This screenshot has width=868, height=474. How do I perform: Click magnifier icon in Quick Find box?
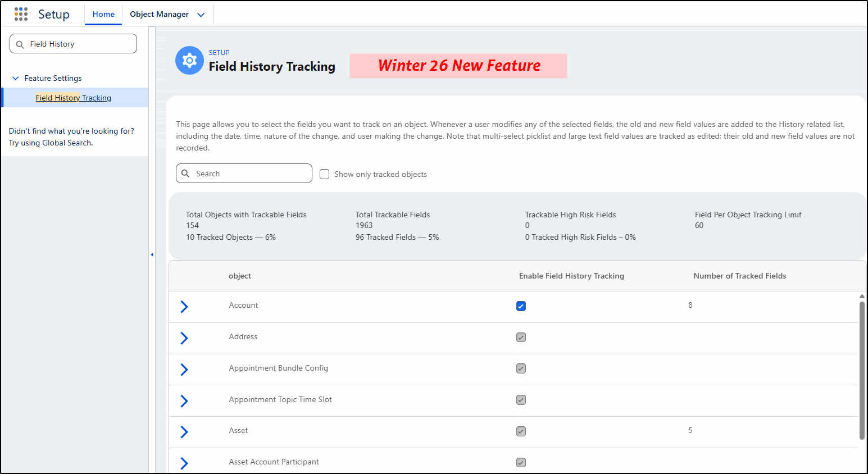click(x=20, y=44)
